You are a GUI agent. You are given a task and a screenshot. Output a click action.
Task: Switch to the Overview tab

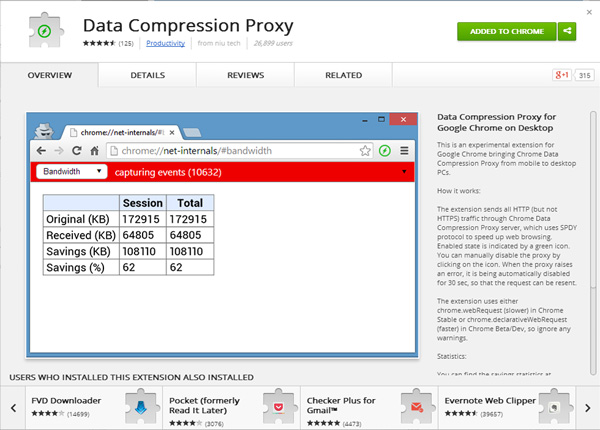click(x=49, y=75)
